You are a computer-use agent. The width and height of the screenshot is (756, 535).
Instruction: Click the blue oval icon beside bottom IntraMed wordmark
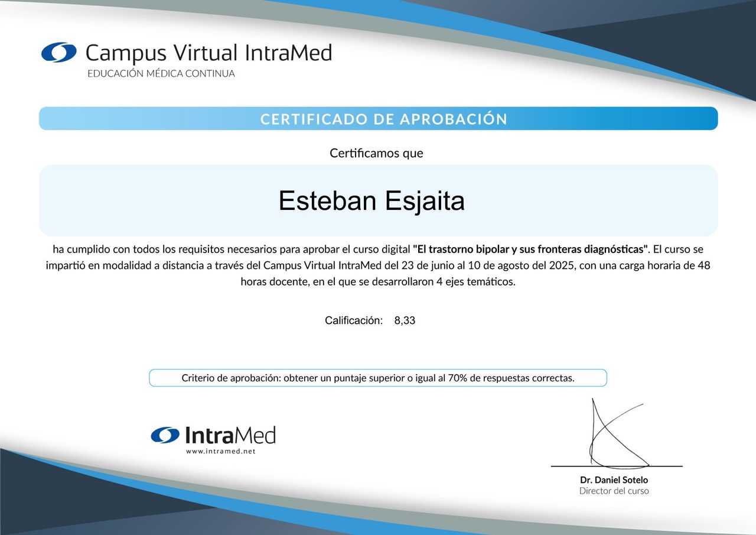165,436
